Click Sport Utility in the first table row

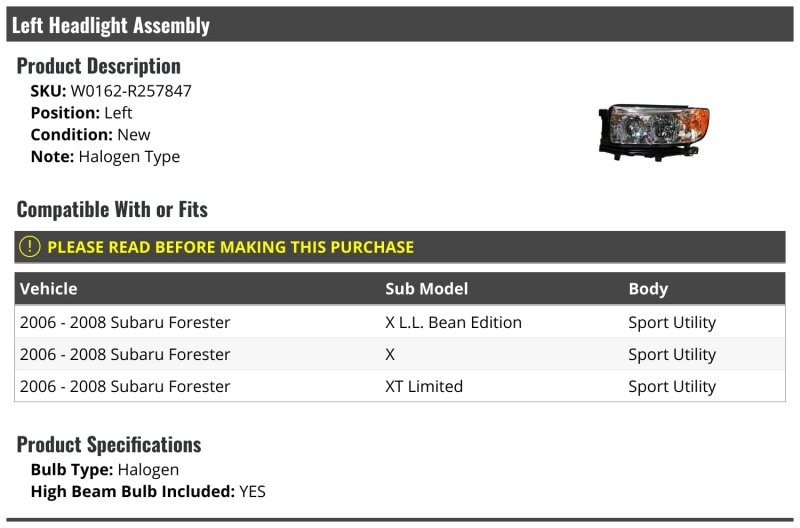(x=672, y=322)
